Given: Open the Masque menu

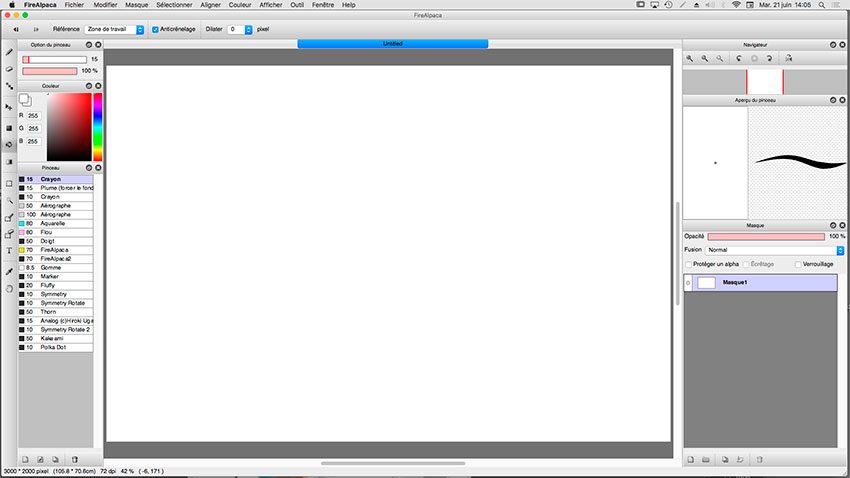Looking at the screenshot, I should click(137, 5).
